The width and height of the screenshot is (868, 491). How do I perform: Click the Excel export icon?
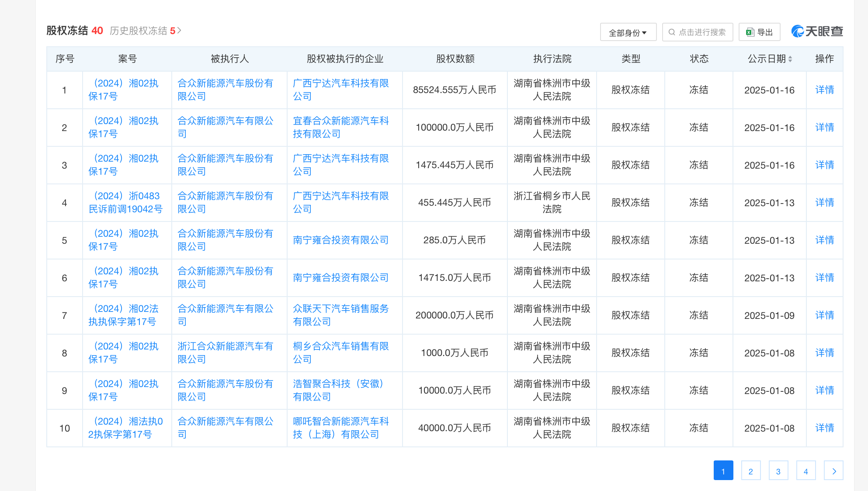click(x=750, y=32)
